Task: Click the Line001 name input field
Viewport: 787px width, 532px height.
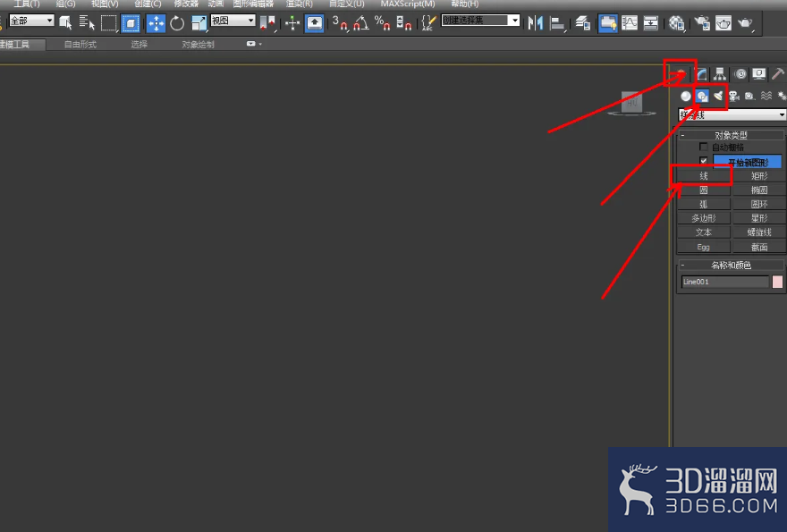Action: click(724, 282)
